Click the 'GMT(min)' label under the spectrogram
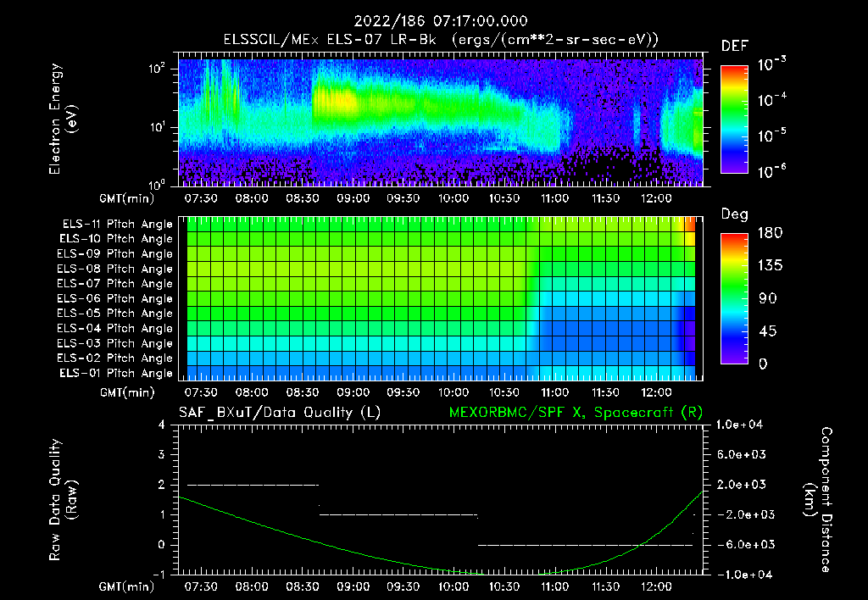Screen dimensions: 868x600 coord(127,198)
